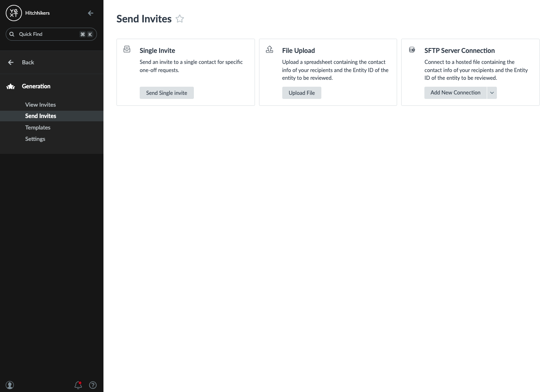Click the SFTP Server database icon
This screenshot has height=392, width=547.
pos(412,50)
